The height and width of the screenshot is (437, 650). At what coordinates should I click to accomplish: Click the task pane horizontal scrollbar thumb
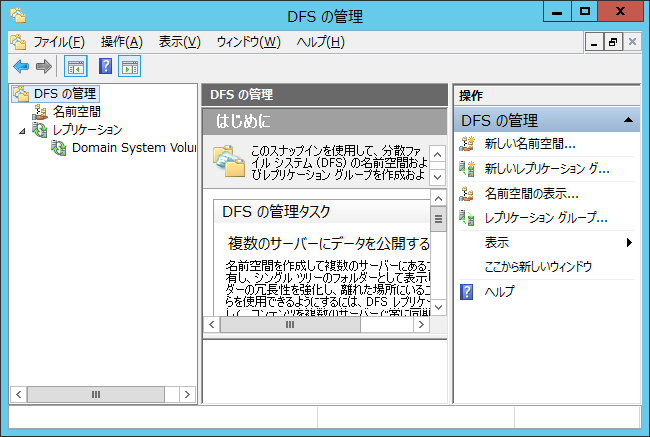[290, 325]
